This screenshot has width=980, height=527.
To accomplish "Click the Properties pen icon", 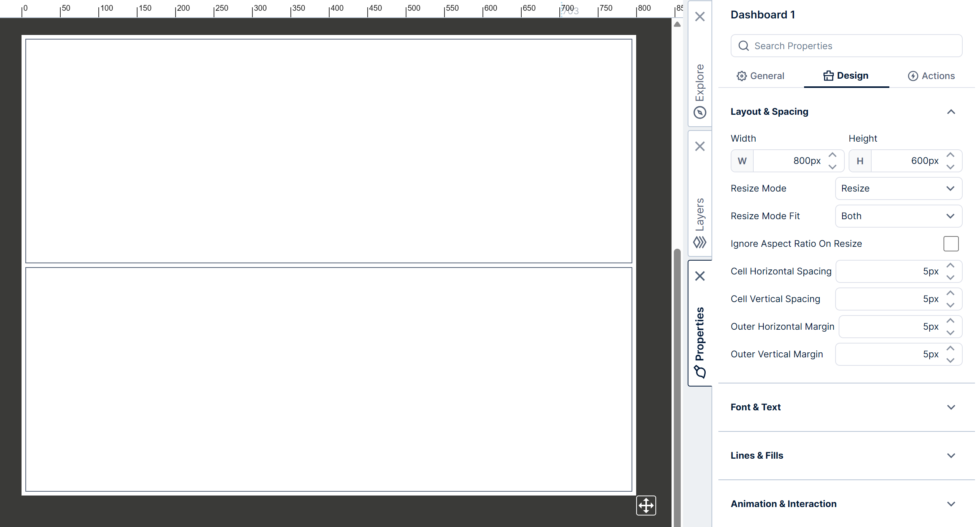I will (700, 372).
